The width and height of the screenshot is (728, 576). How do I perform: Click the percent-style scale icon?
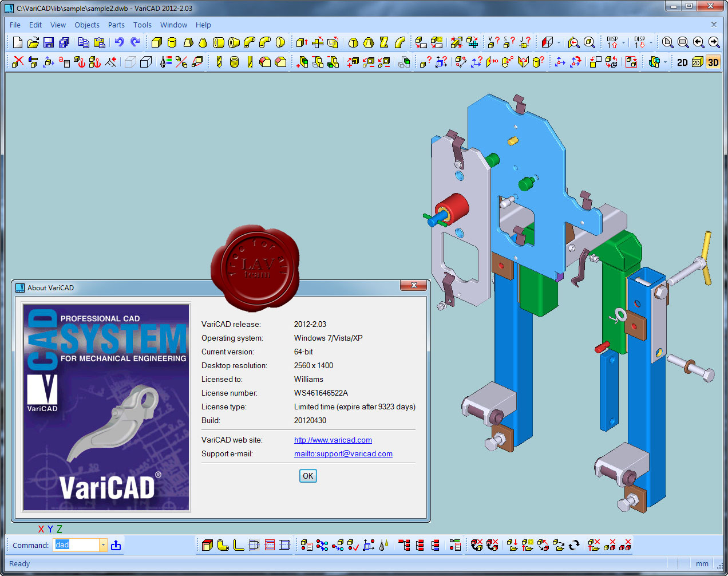coord(181,62)
